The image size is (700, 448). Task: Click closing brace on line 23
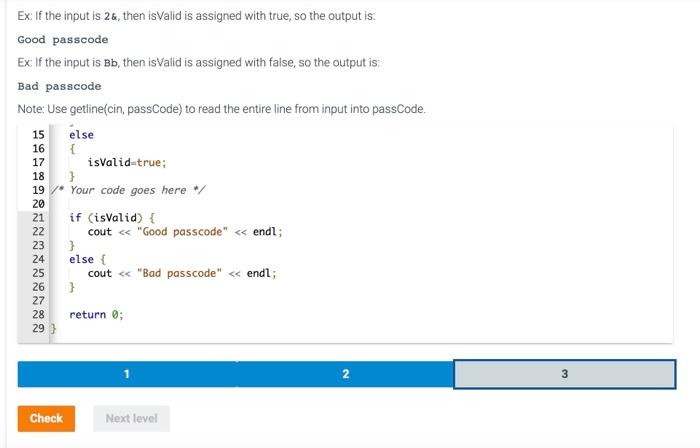(72, 245)
